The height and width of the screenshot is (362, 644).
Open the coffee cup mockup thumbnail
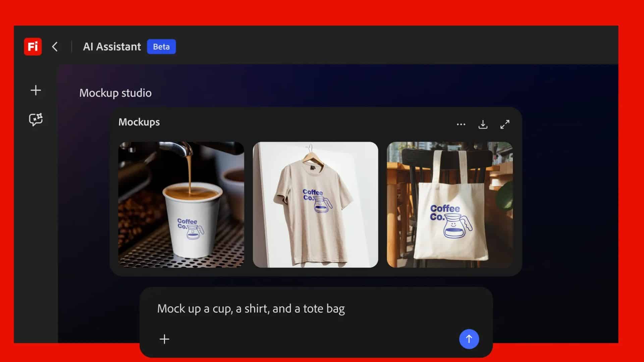pyautogui.click(x=181, y=205)
